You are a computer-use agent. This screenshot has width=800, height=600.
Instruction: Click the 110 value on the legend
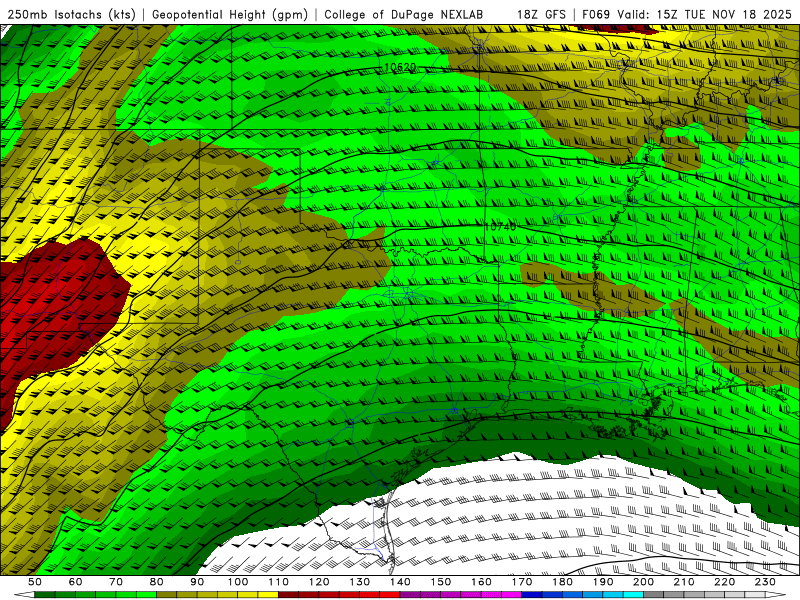tap(278, 582)
